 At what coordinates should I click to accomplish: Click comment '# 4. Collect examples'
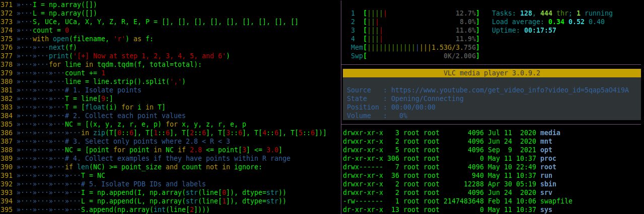(x=178, y=158)
